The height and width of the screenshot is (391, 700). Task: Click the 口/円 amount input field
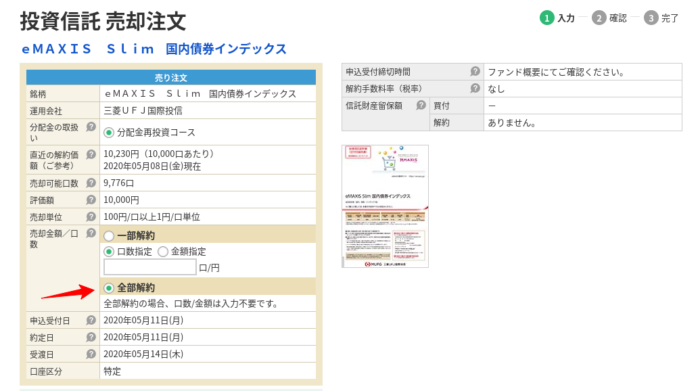[x=150, y=267]
